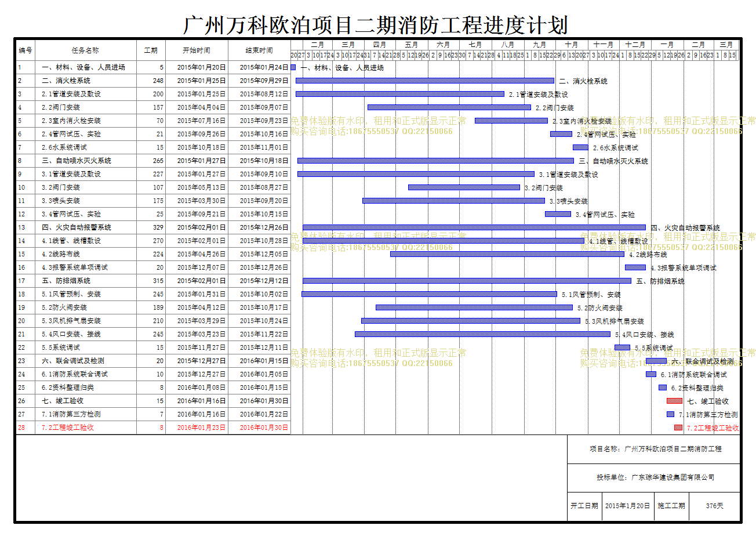Click the Gantt bar for 一、材料、设备、人员进场
This screenshot has height=536, width=756.
[293, 67]
